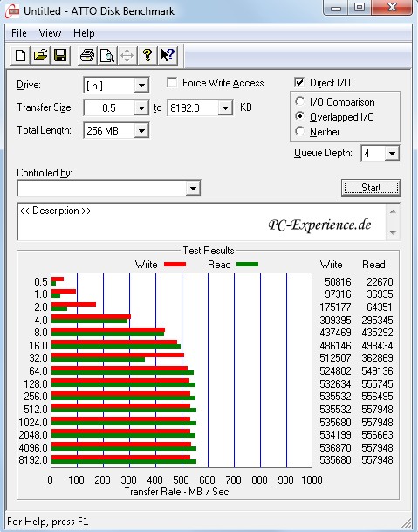Viewport: 418px width, 532px height.
Task: Save results with the floppy disk icon
Action: (x=60, y=55)
